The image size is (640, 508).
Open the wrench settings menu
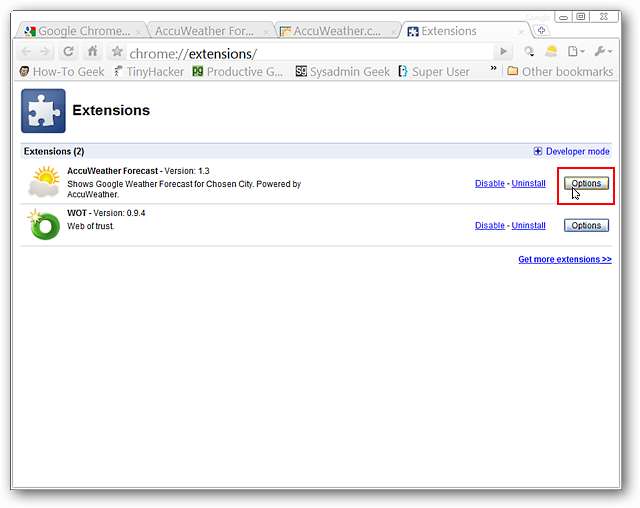coord(602,51)
